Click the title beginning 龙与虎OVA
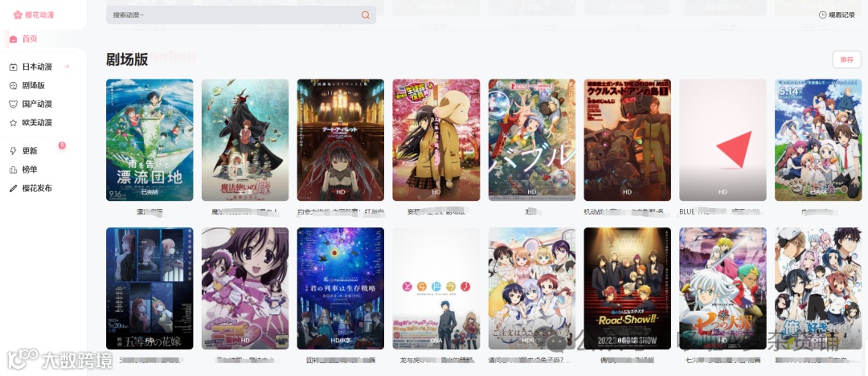 tap(436, 360)
